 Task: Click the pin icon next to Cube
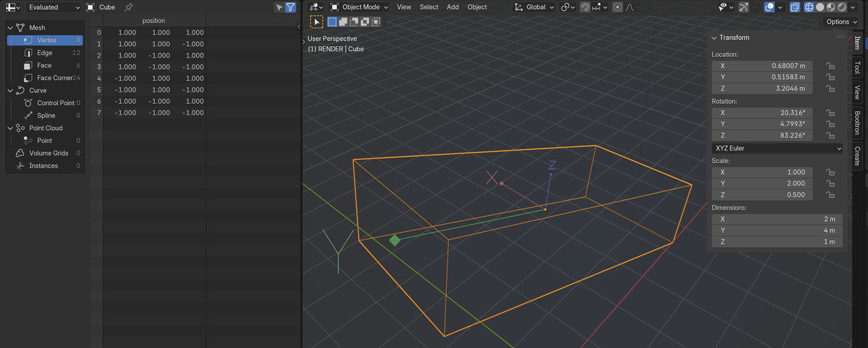(128, 7)
